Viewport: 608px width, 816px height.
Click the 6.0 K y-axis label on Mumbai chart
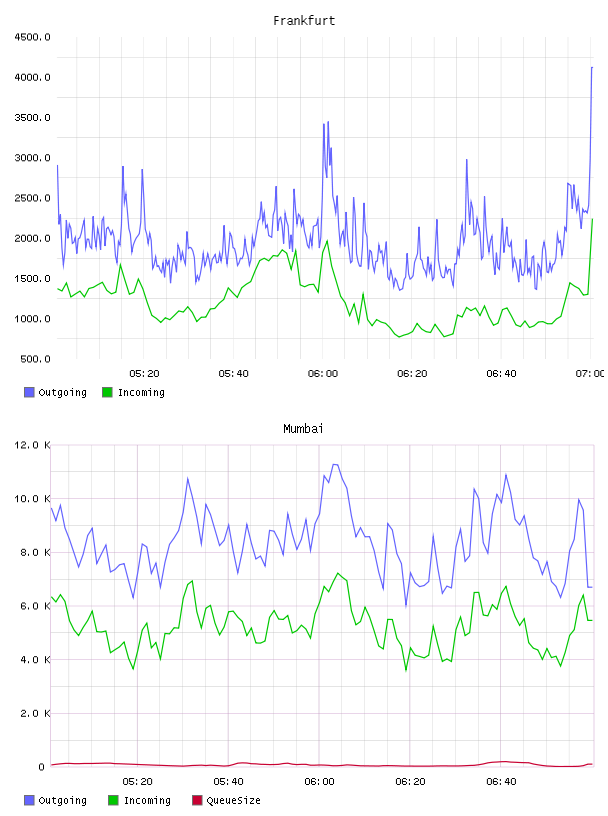pyautogui.click(x=35, y=606)
